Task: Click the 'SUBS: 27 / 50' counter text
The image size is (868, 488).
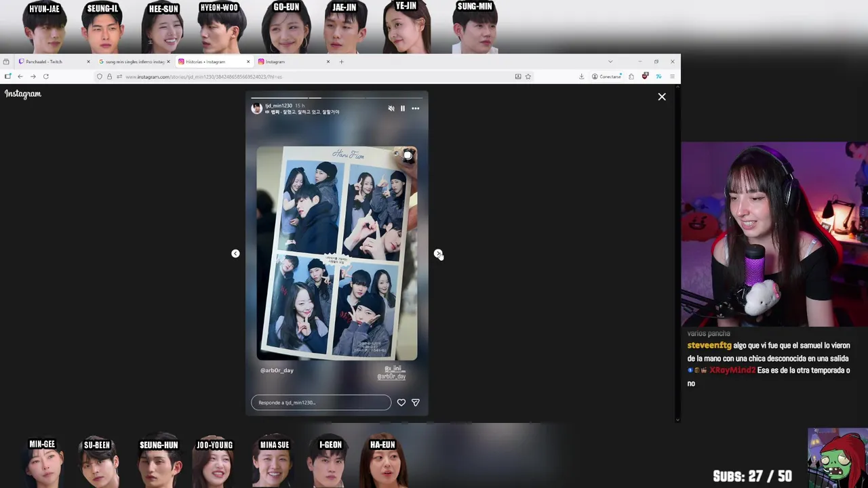Action: pyautogui.click(x=752, y=476)
